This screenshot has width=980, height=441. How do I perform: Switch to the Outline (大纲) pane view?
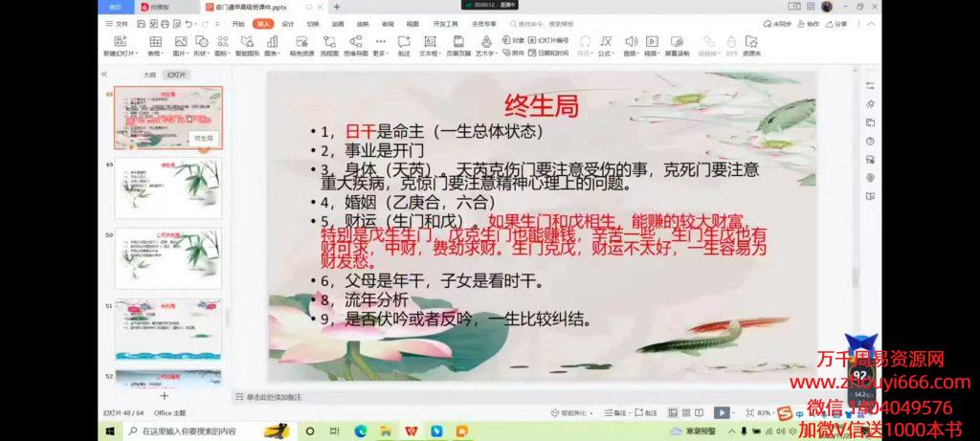(149, 74)
